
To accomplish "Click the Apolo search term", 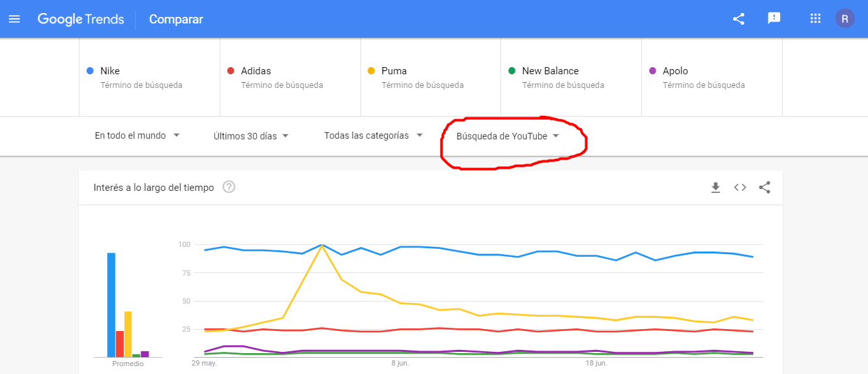I will point(712,77).
